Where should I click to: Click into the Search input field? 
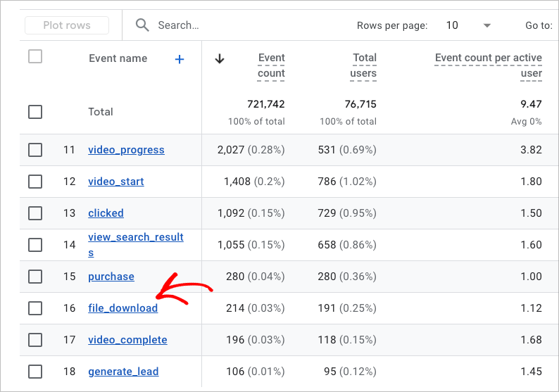[246, 25]
